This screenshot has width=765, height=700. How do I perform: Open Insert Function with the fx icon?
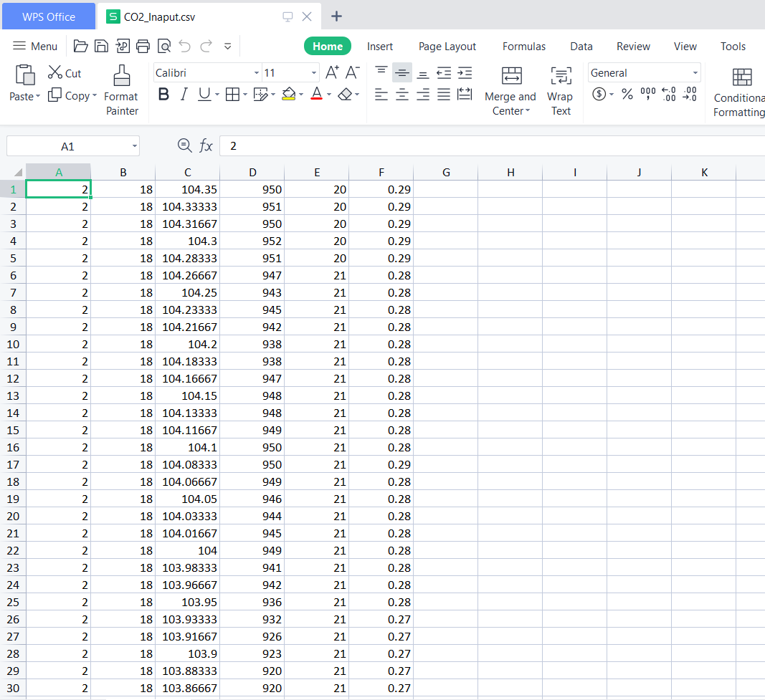(x=206, y=145)
